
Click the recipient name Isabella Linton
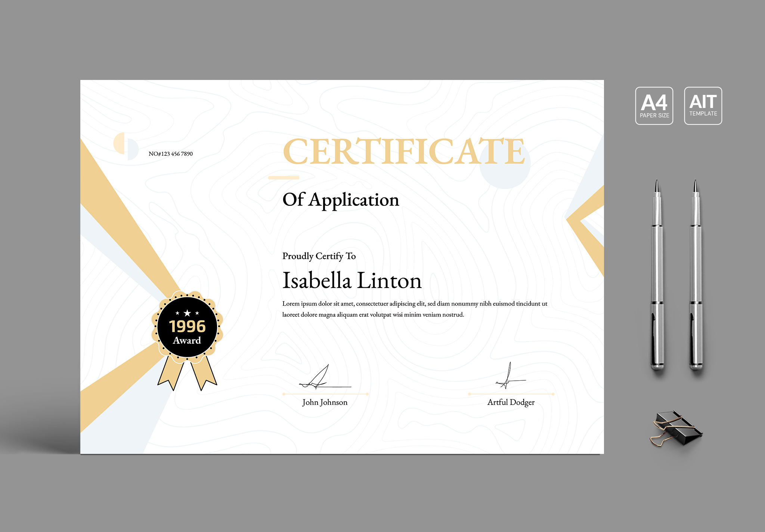[x=352, y=281]
